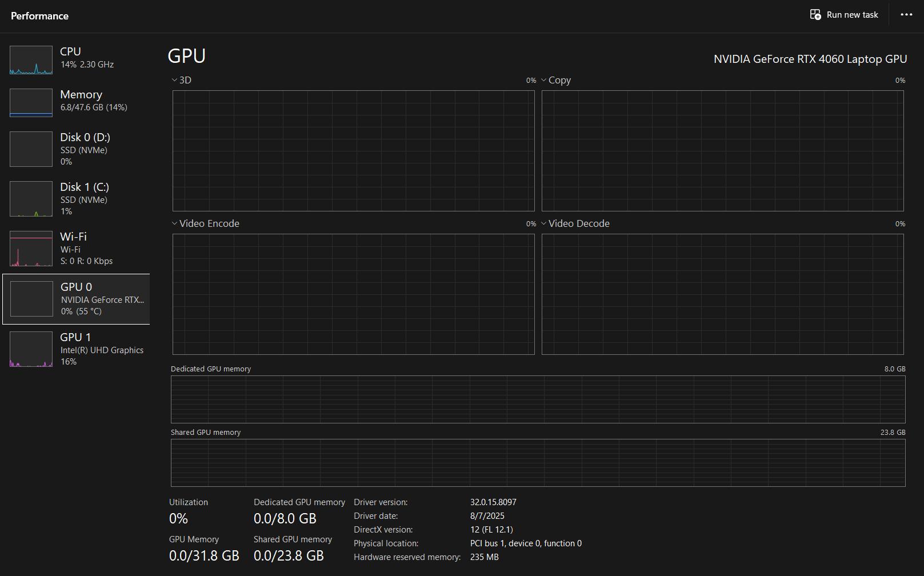The height and width of the screenshot is (576, 924).
Task: Click the driver version value 32.0.15.8097
Action: point(493,502)
